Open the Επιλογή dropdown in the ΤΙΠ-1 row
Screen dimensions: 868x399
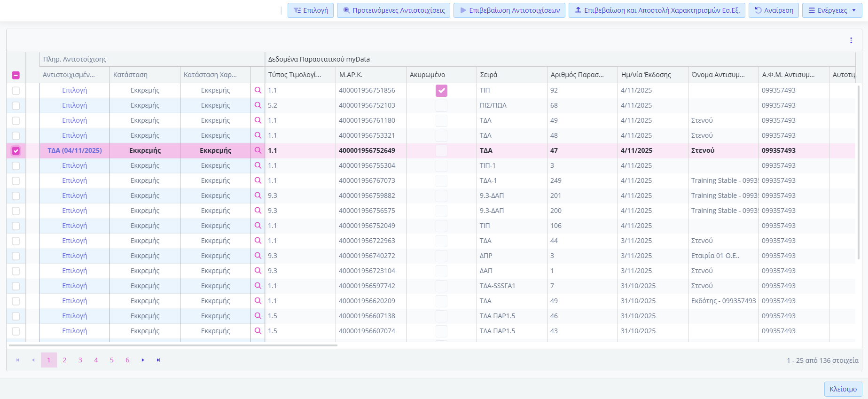click(75, 165)
